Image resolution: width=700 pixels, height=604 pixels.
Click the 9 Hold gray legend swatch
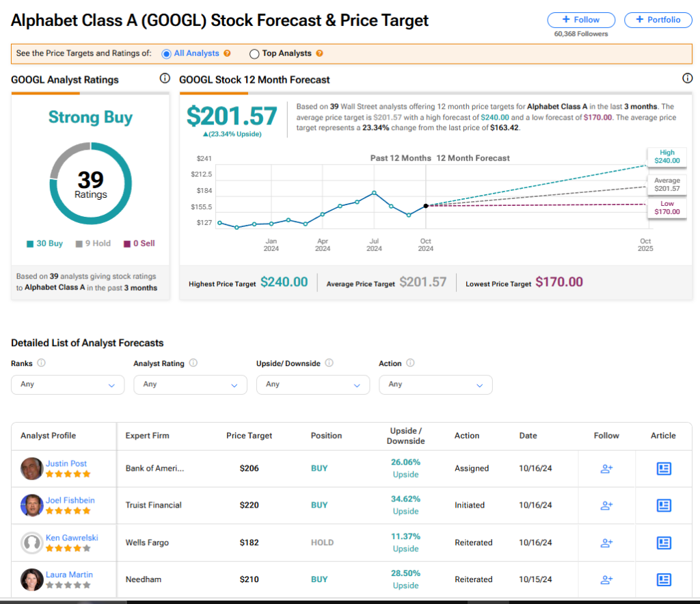pyautogui.click(x=79, y=244)
